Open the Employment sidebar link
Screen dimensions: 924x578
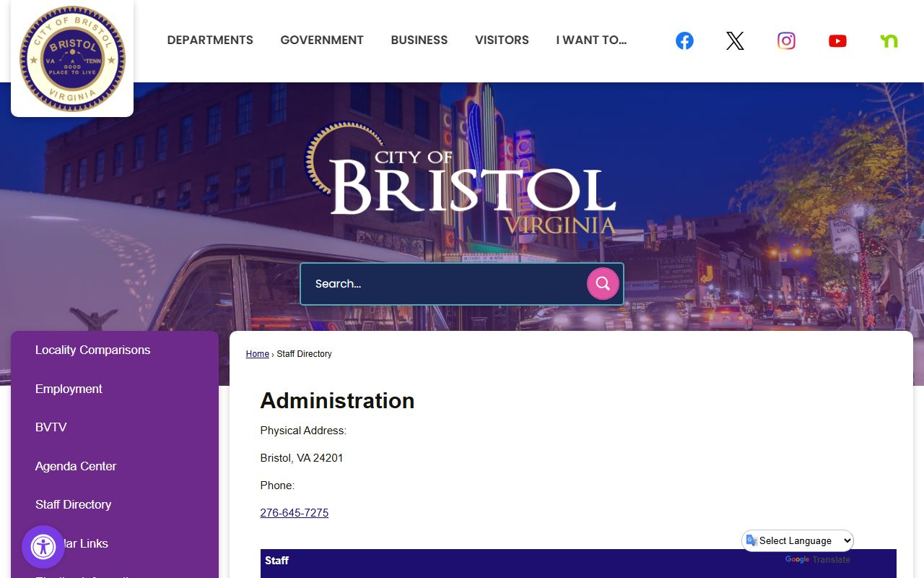click(69, 389)
